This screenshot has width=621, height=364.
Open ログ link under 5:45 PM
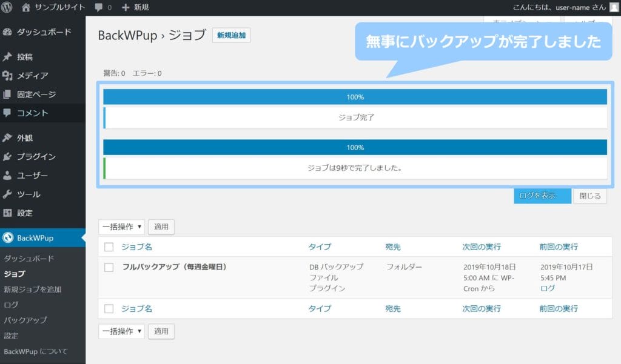tap(548, 288)
